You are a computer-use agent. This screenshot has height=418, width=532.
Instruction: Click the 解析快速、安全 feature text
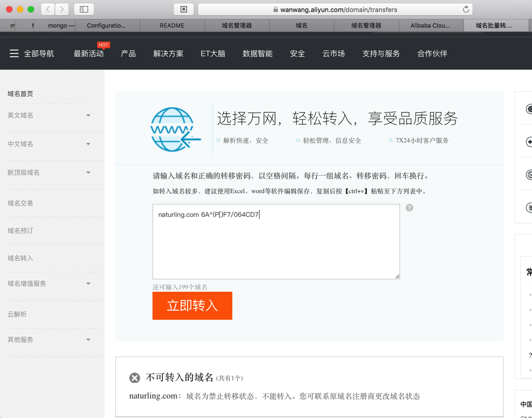pyautogui.click(x=245, y=140)
